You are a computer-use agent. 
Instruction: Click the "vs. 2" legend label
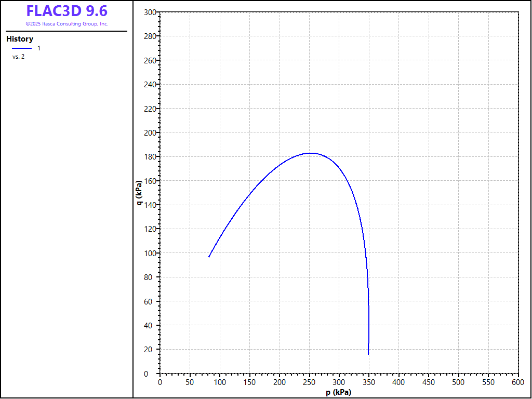[18, 57]
